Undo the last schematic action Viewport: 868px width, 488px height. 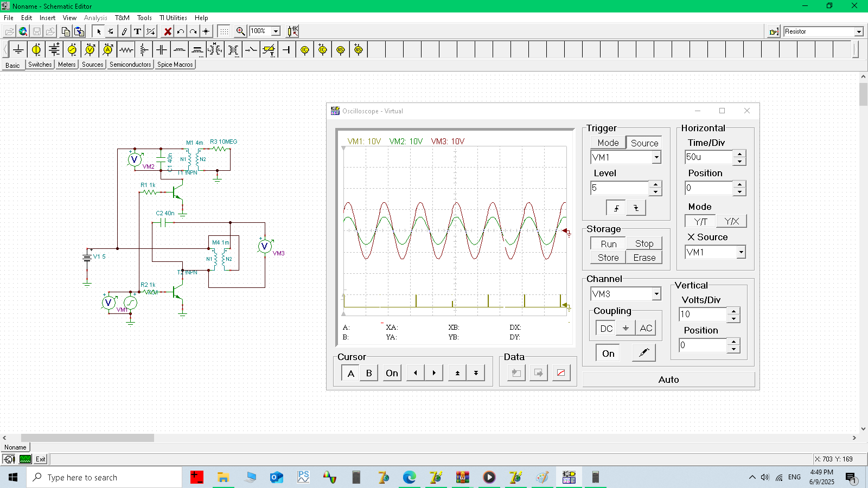[181, 31]
